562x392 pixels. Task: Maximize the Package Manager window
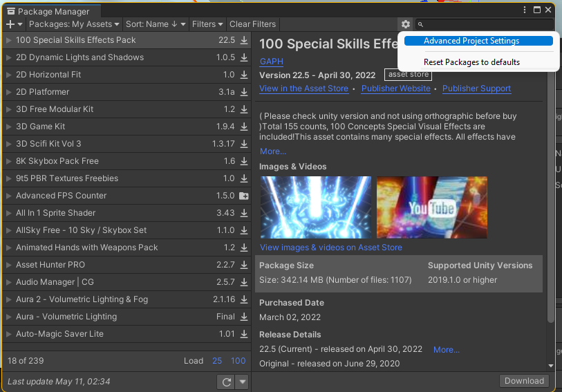[537, 10]
